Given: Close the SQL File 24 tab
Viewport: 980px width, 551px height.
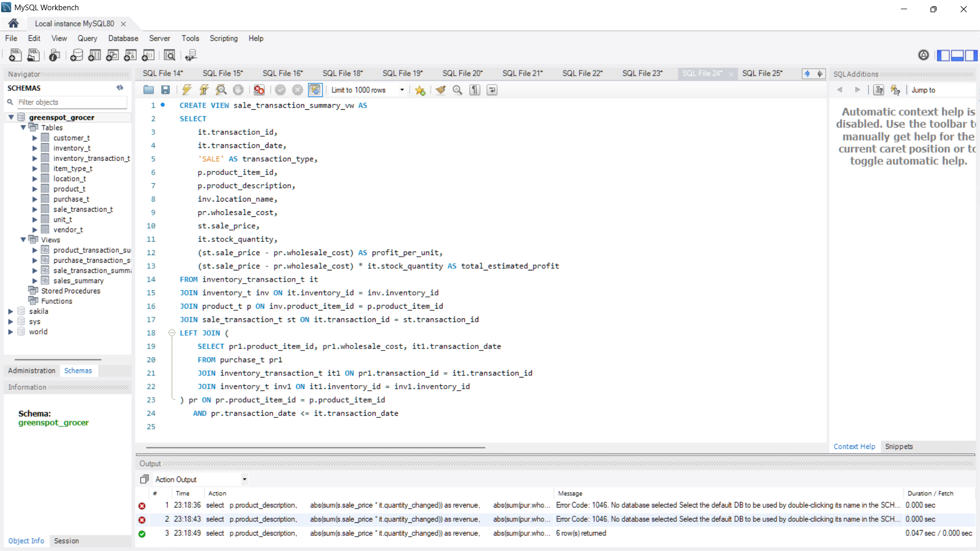Looking at the screenshot, I should click(731, 74).
